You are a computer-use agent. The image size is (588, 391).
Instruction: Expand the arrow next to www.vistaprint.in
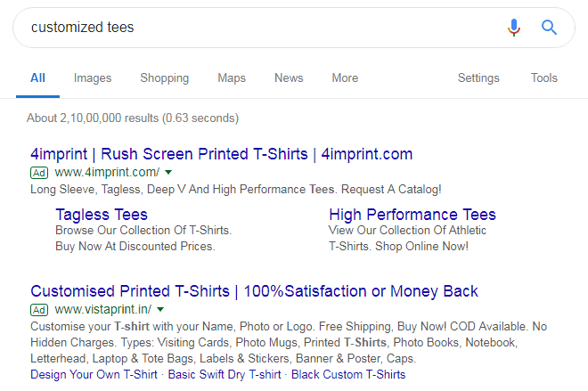click(x=160, y=310)
